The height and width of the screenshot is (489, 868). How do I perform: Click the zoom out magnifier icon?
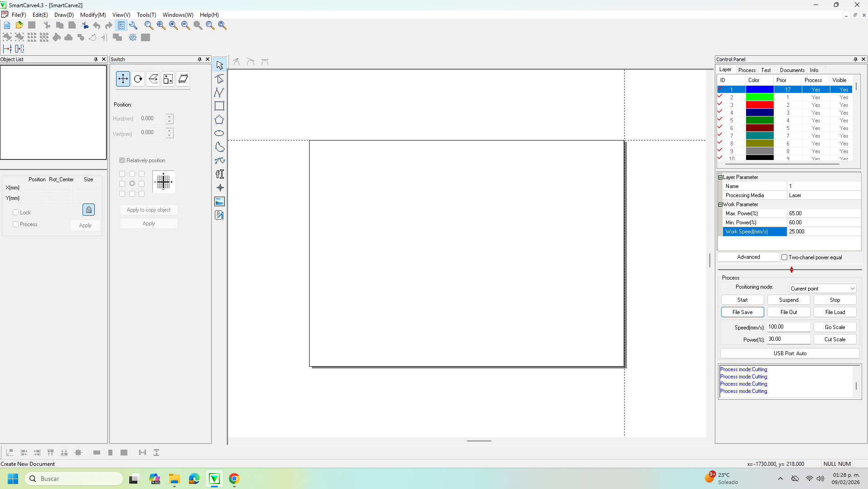[185, 25]
